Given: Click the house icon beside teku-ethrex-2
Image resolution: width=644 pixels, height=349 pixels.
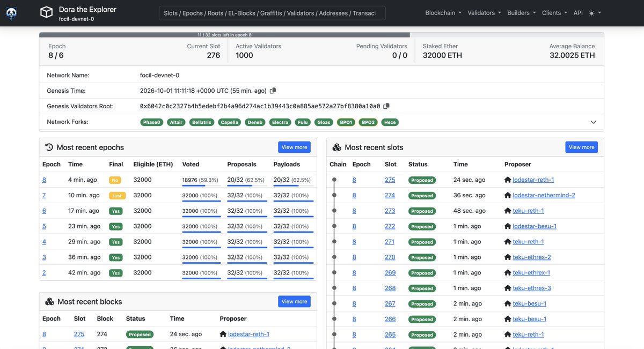Looking at the screenshot, I should coord(508,257).
